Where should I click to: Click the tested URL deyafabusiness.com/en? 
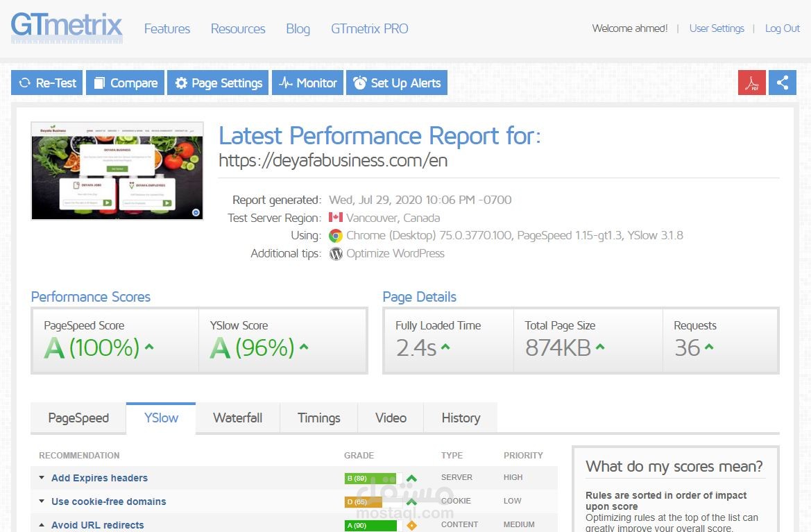coord(333,160)
